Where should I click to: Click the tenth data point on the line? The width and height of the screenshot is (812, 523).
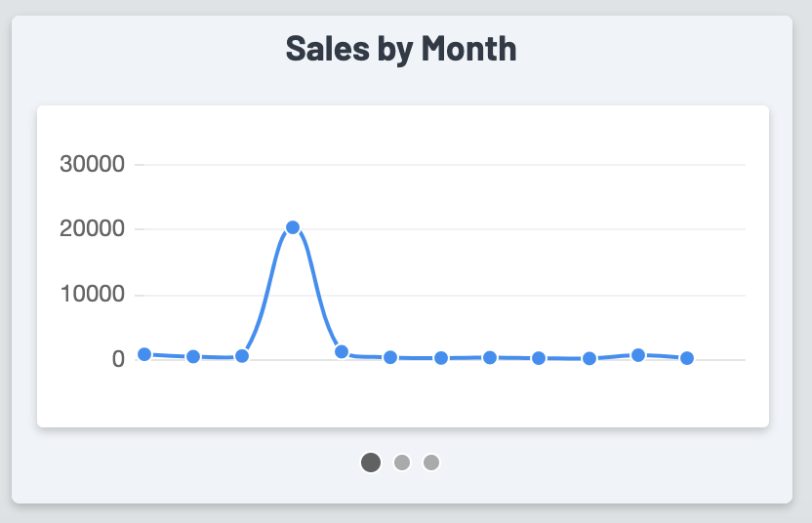click(589, 358)
